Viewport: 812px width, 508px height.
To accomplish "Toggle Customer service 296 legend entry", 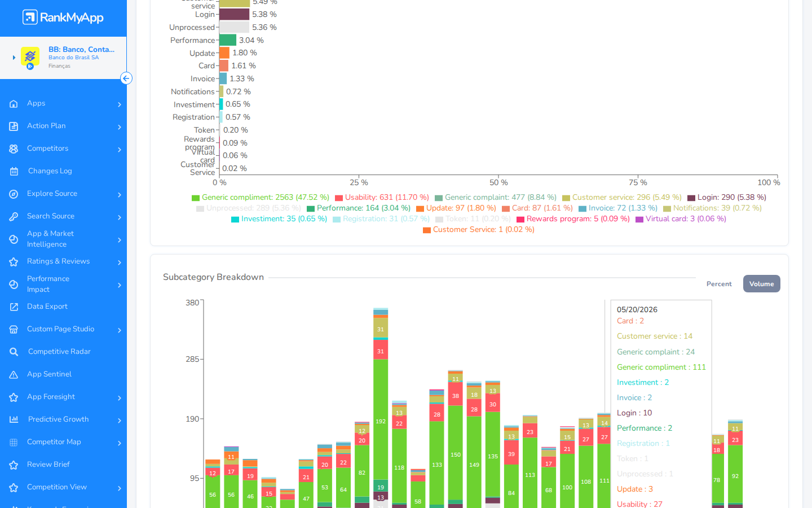I will pyautogui.click(x=622, y=198).
